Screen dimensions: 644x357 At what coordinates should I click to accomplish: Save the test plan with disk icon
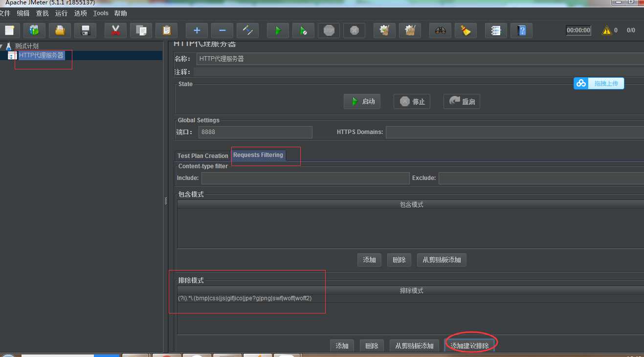[85, 30]
